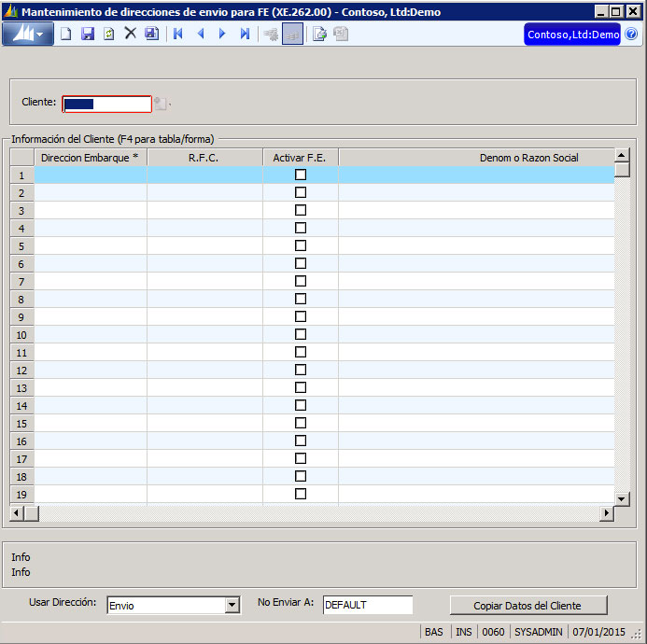Go to the first record
Screen dimensions: 647x644
click(x=177, y=34)
